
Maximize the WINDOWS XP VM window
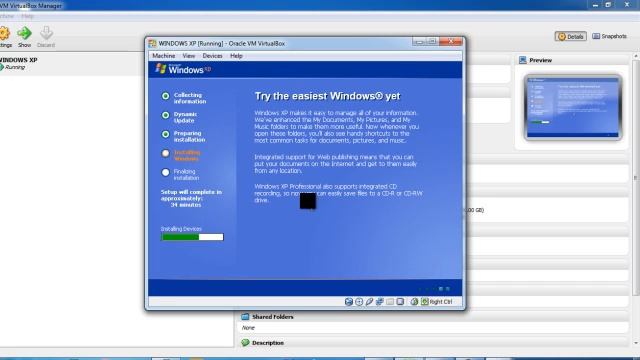click(432, 41)
